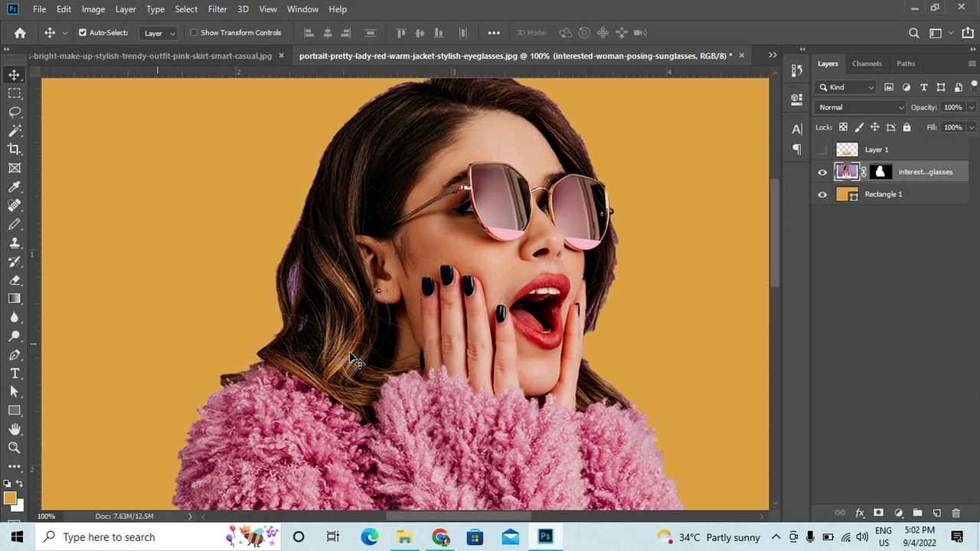The width and height of the screenshot is (980, 551).
Task: Create new fill or adjustment layer
Action: (898, 513)
